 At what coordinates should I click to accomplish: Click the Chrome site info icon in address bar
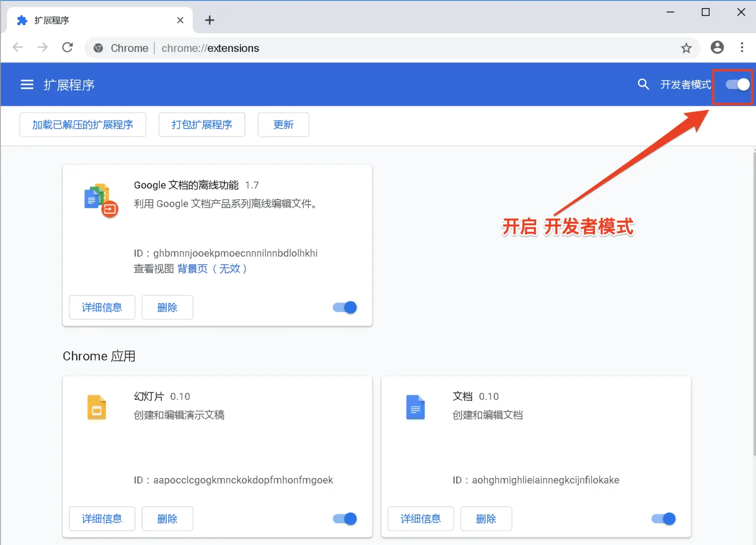pyautogui.click(x=99, y=48)
